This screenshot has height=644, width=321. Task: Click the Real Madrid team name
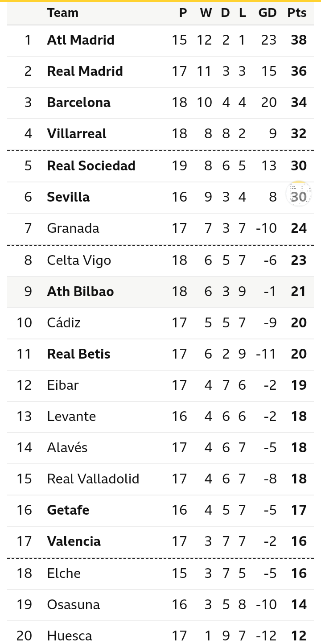(x=85, y=71)
